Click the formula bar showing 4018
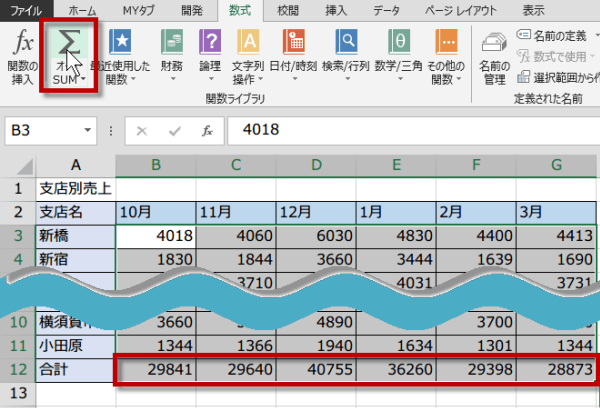 click(x=400, y=130)
